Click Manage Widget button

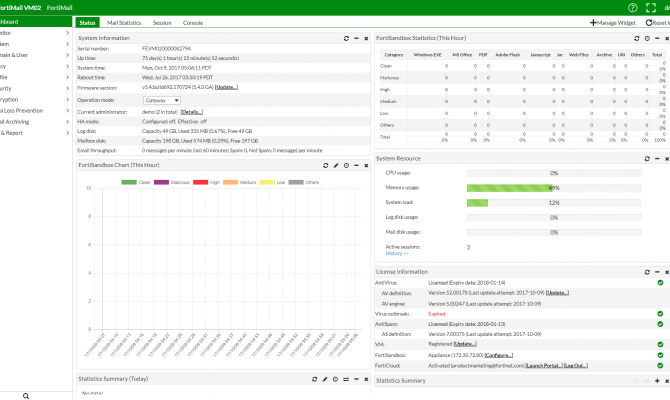point(613,23)
